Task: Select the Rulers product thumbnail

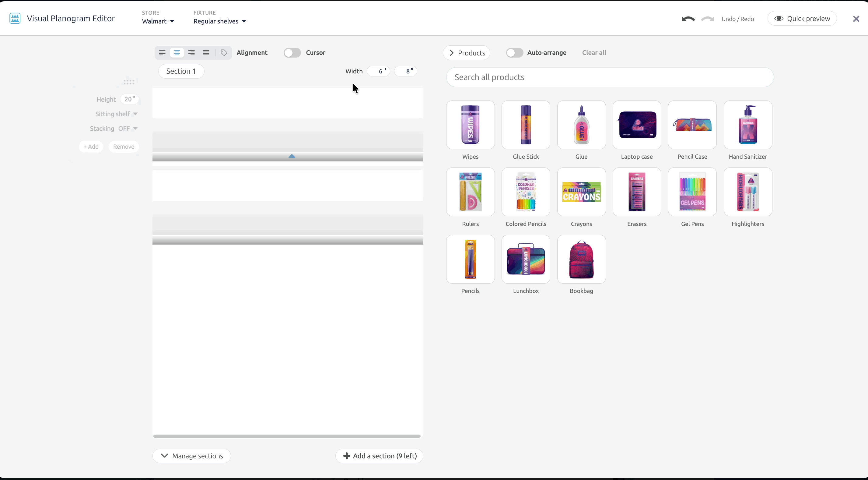Action: coord(471,192)
